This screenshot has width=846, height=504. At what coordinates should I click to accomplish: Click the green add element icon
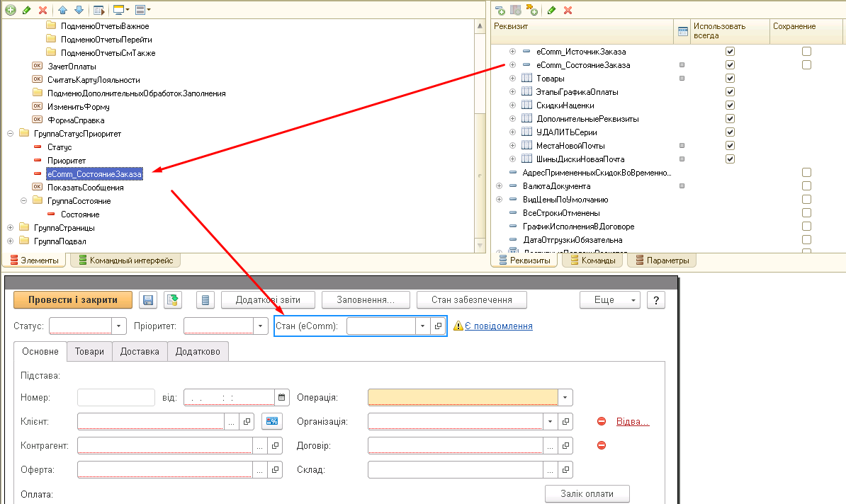click(10, 10)
